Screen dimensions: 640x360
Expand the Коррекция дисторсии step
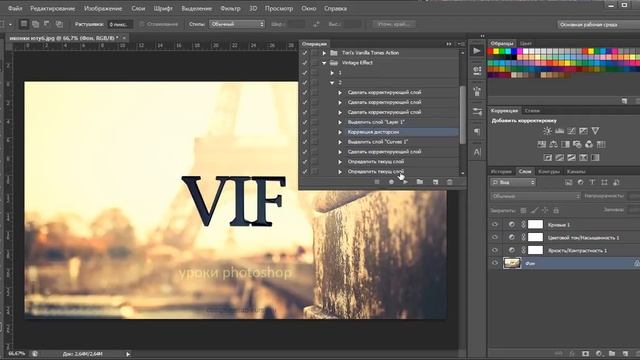[340, 132]
